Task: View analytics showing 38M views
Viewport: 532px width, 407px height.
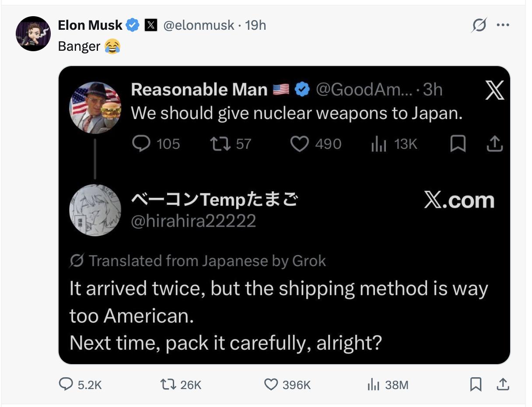Action: (x=373, y=385)
